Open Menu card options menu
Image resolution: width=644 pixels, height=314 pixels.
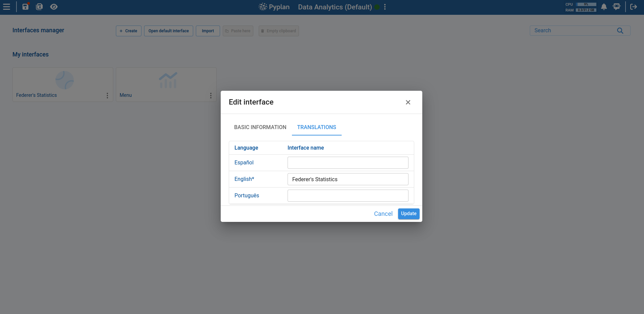(x=211, y=95)
